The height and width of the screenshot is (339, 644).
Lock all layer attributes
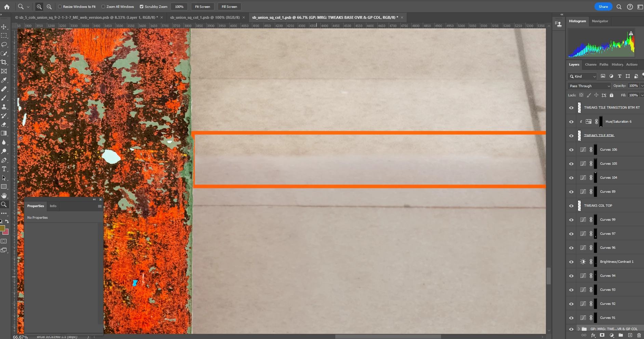(612, 95)
